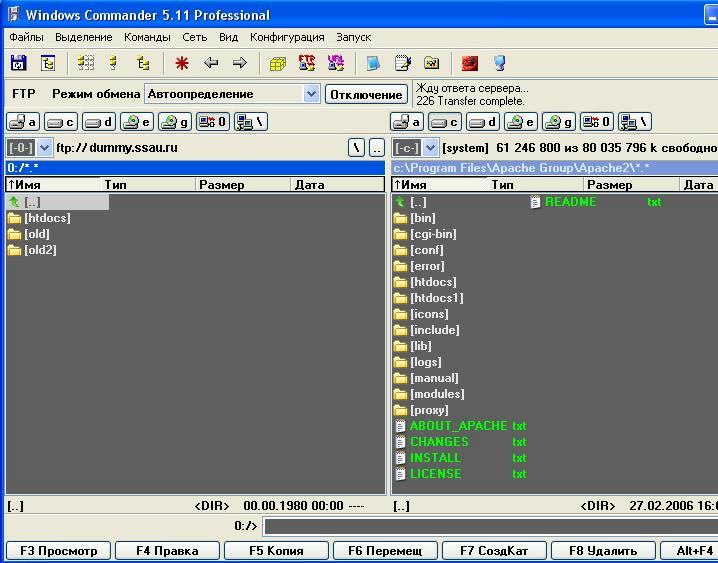The height and width of the screenshot is (563, 718).
Task: Open the Выделение menu
Action: (84, 37)
